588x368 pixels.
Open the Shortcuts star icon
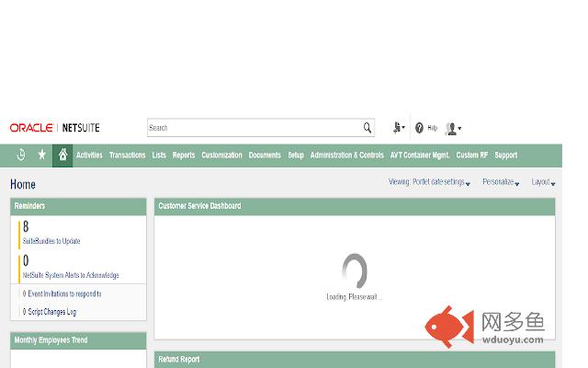42,155
